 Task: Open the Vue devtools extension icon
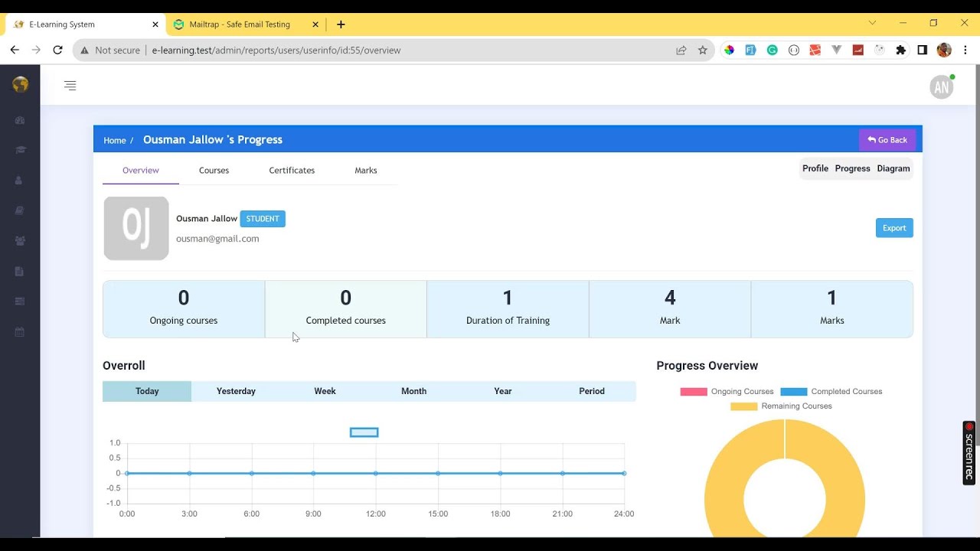[x=837, y=50]
